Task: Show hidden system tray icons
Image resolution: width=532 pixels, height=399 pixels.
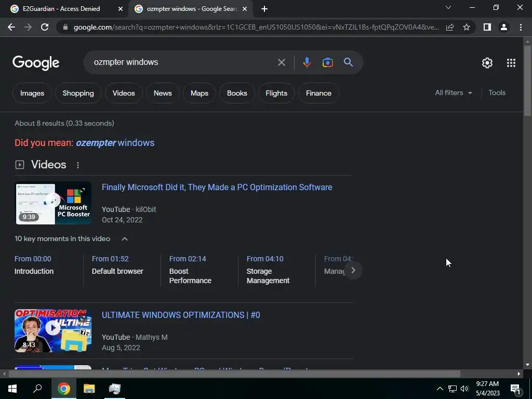Action: pos(440,389)
